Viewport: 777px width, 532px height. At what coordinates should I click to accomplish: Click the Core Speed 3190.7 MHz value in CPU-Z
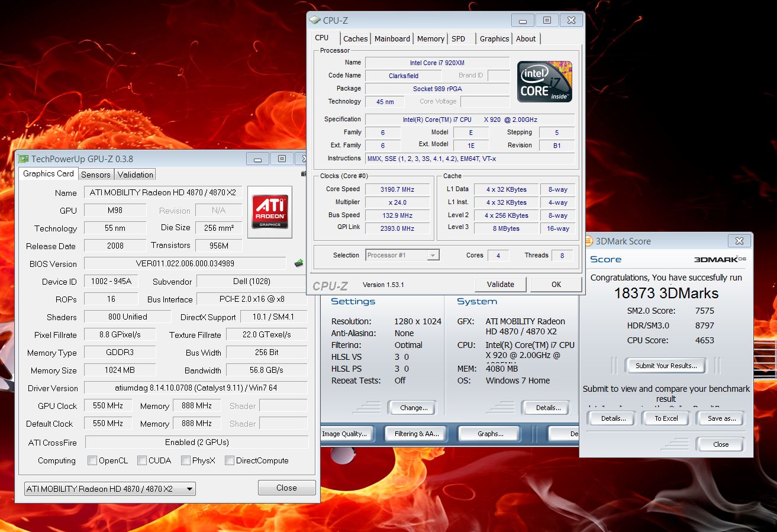[397, 189]
